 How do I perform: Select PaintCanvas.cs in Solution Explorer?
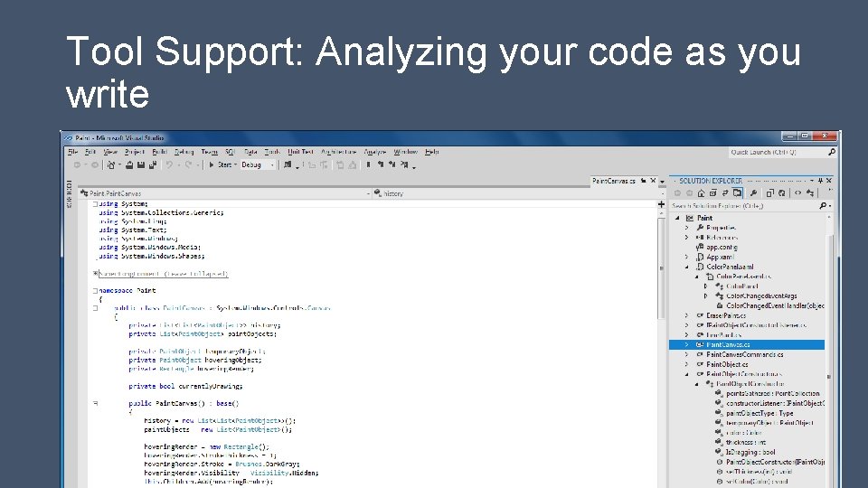coord(746,344)
